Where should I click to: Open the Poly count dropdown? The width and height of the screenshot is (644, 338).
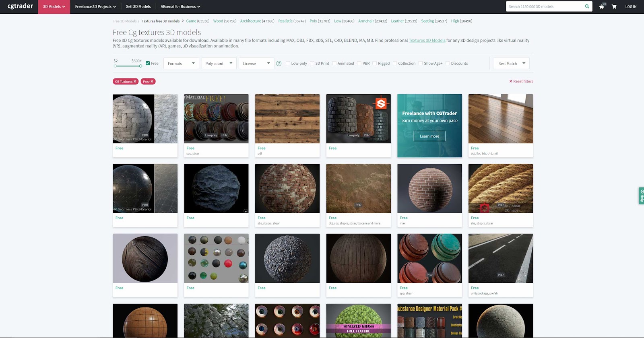click(x=219, y=63)
